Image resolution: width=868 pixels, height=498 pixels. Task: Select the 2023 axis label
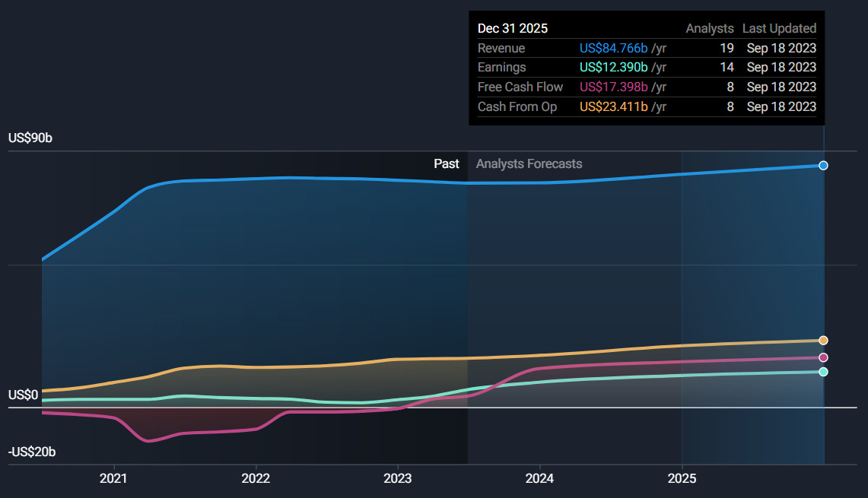[397, 478]
